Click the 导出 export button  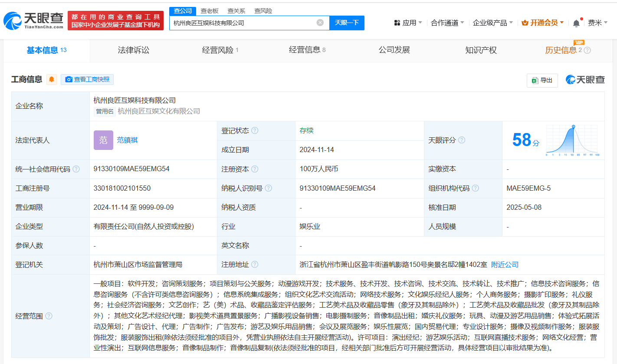pyautogui.click(x=542, y=80)
